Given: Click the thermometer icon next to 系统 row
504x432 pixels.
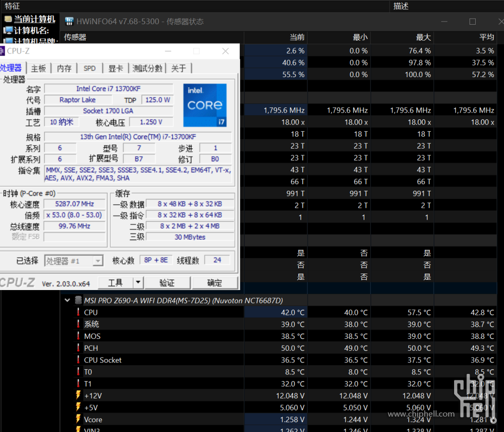Looking at the screenshot, I should pos(78,324).
